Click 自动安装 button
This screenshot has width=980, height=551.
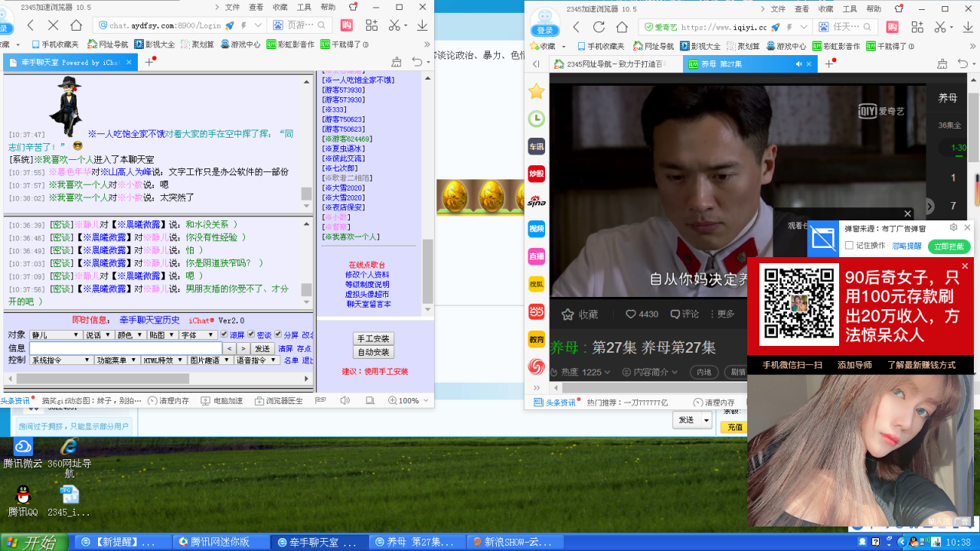point(374,352)
